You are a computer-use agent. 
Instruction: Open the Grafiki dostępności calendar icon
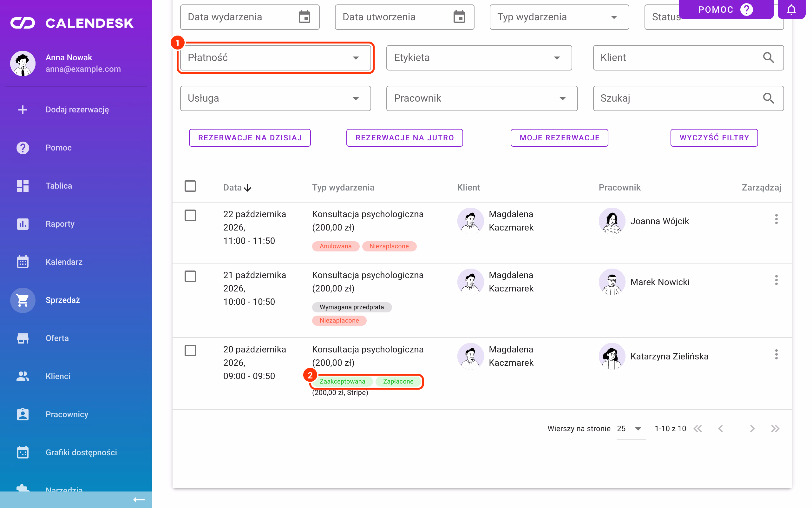tap(23, 452)
